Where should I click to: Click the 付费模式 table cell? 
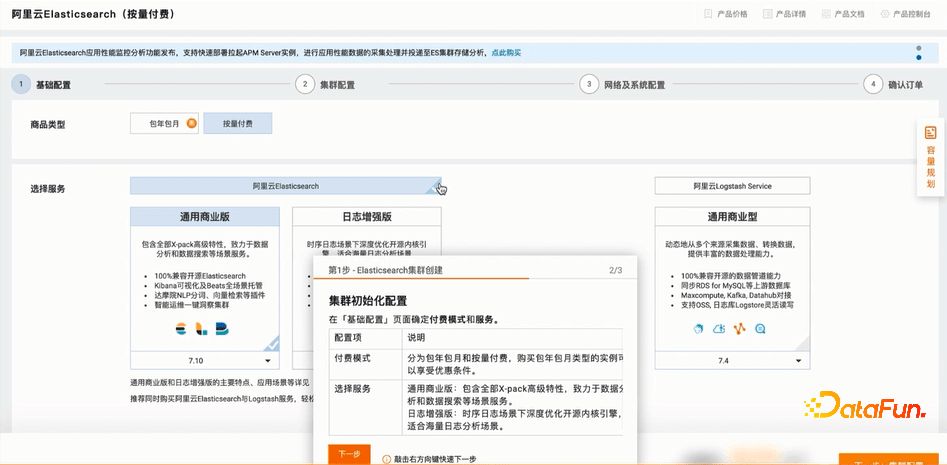point(366,364)
